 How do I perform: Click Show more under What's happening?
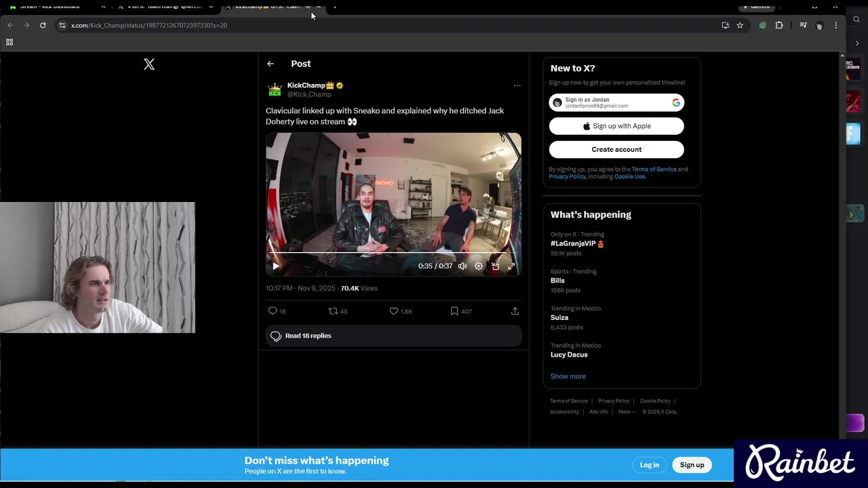click(568, 376)
